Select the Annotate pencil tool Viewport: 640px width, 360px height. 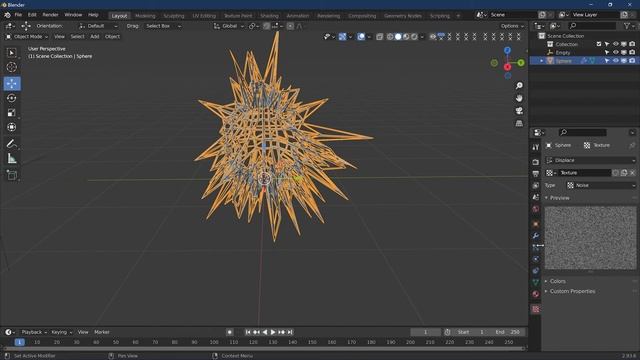11,144
